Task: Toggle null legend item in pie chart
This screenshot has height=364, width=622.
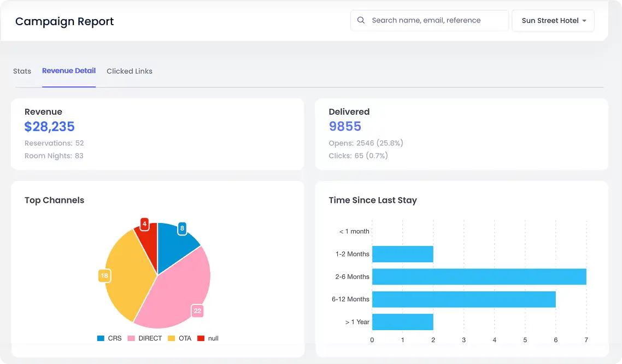Action: tap(208, 338)
